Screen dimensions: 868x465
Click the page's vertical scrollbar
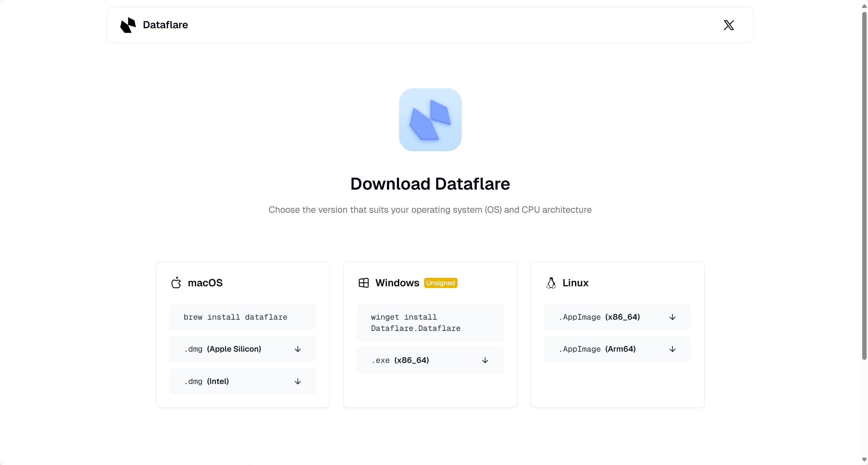(x=864, y=186)
